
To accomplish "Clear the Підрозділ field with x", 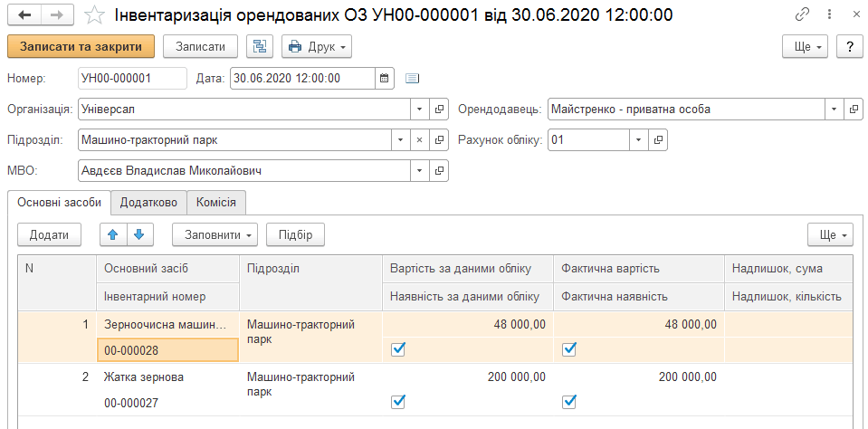I will [x=419, y=140].
